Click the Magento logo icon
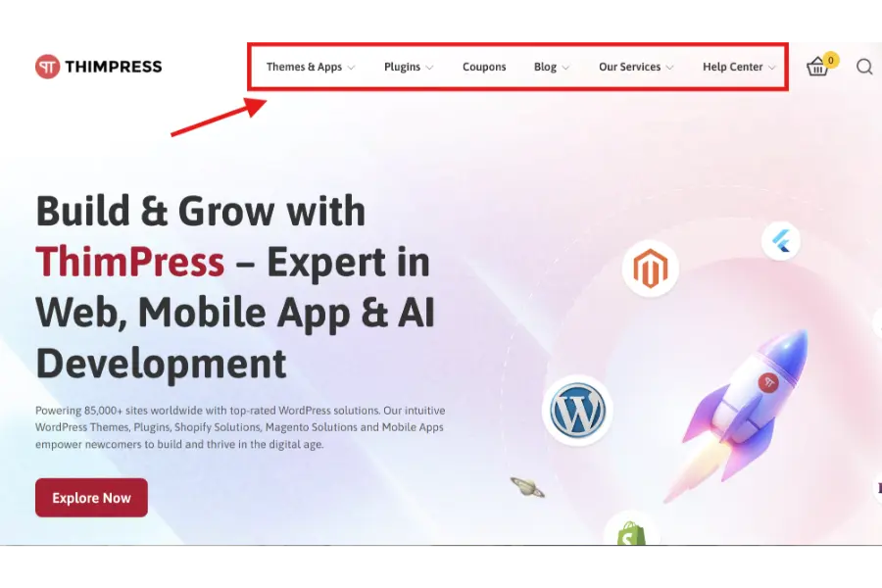This screenshot has height=588, width=882. (650, 268)
